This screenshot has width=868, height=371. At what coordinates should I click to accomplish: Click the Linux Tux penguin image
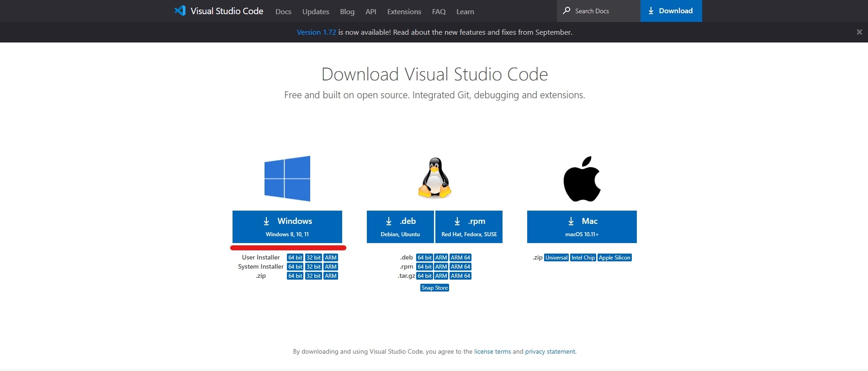click(435, 178)
